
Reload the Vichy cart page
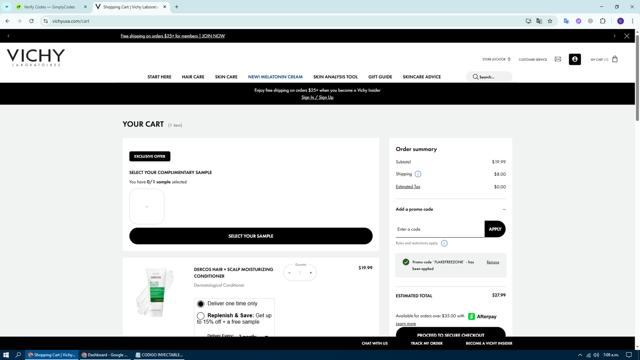tap(31, 21)
